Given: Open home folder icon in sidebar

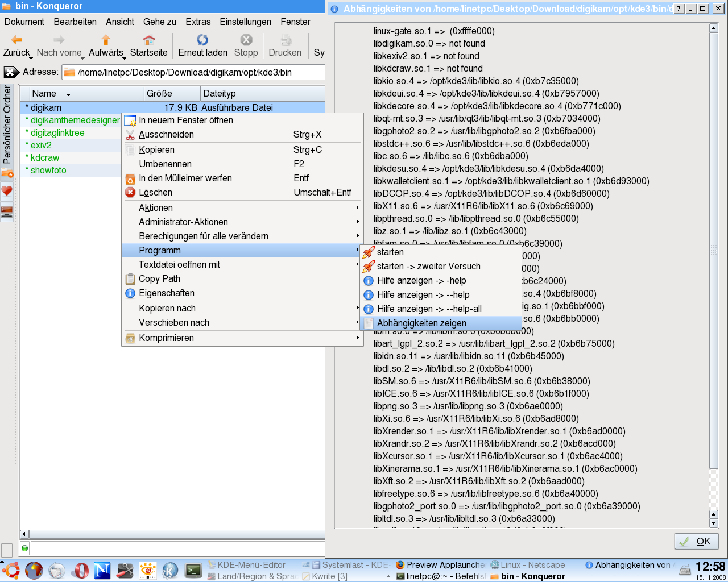Looking at the screenshot, I should tap(7, 173).
